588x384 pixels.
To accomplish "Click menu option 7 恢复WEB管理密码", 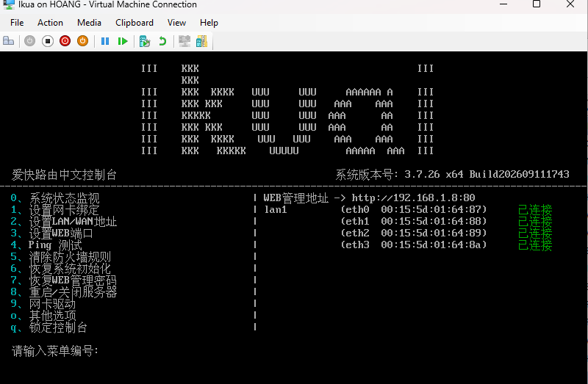I will (64, 280).
